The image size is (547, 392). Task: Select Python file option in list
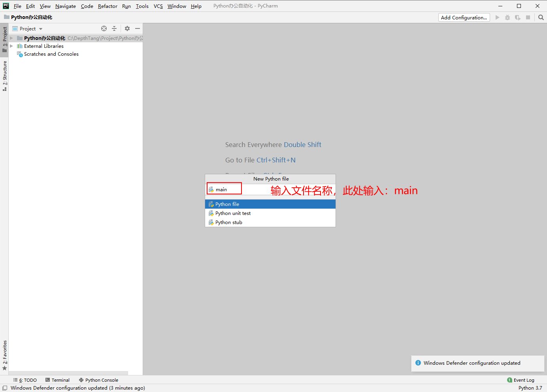(x=270, y=204)
